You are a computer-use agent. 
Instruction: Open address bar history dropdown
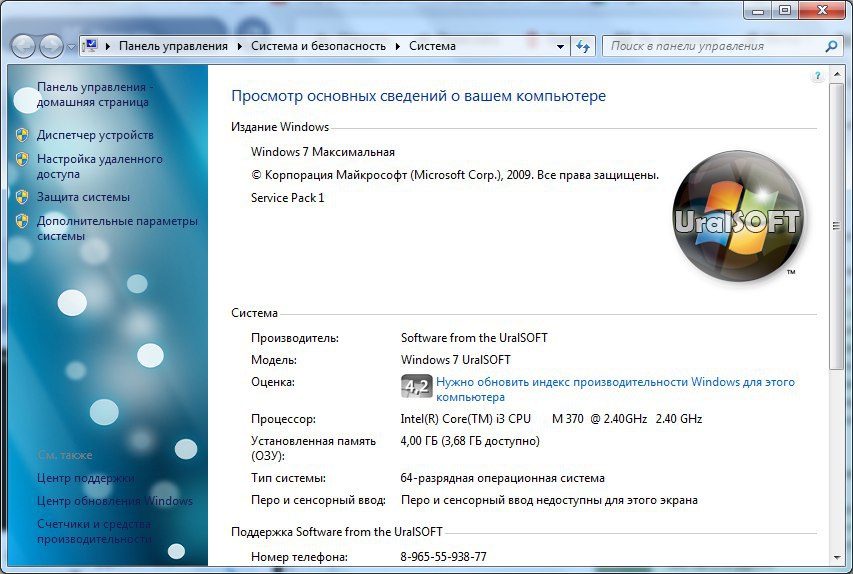(x=560, y=46)
